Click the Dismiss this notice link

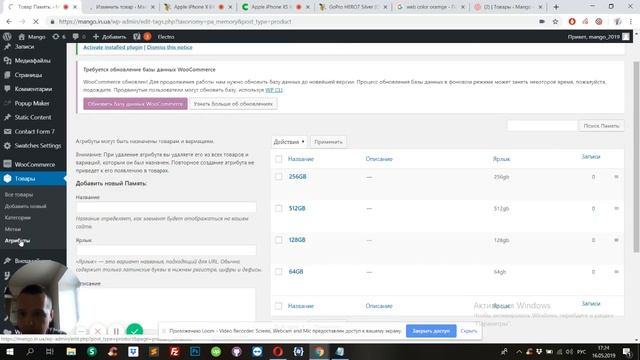coord(169,47)
